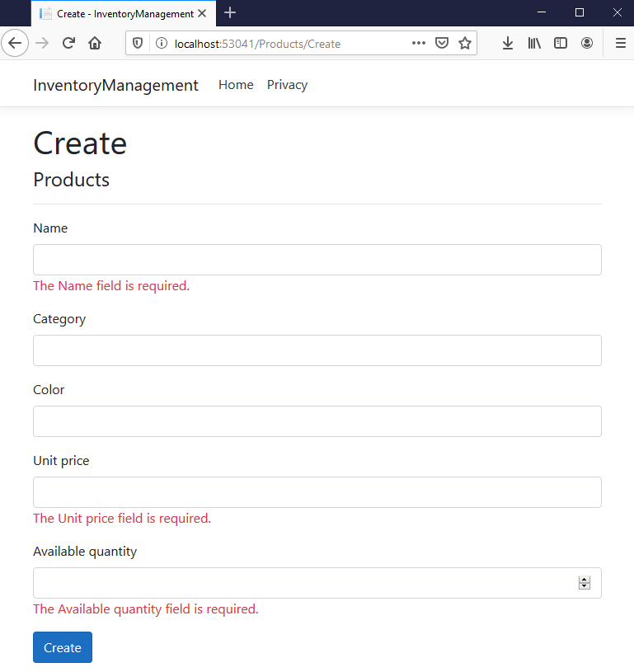This screenshot has width=634, height=672.
Task: Bookmark this page with the star icon
Action: click(x=465, y=43)
